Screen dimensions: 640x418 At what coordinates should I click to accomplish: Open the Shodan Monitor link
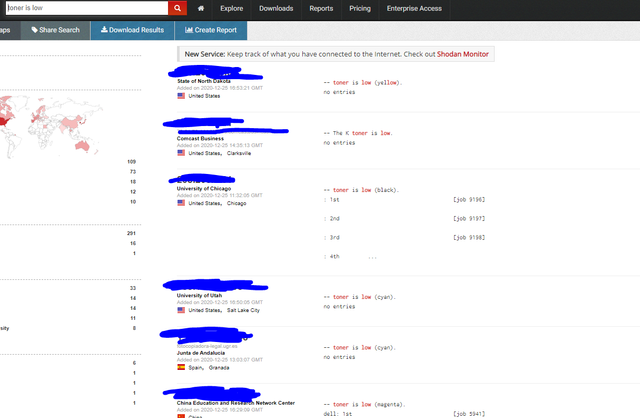462,54
